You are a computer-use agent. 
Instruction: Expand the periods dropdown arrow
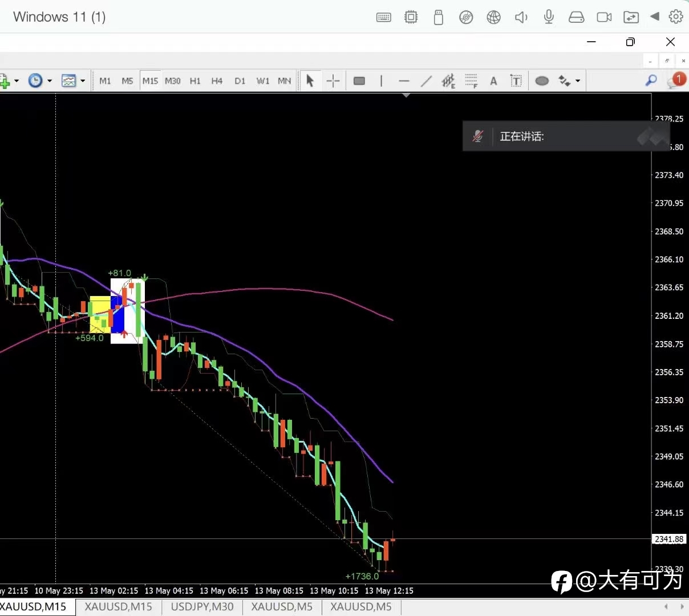click(50, 81)
